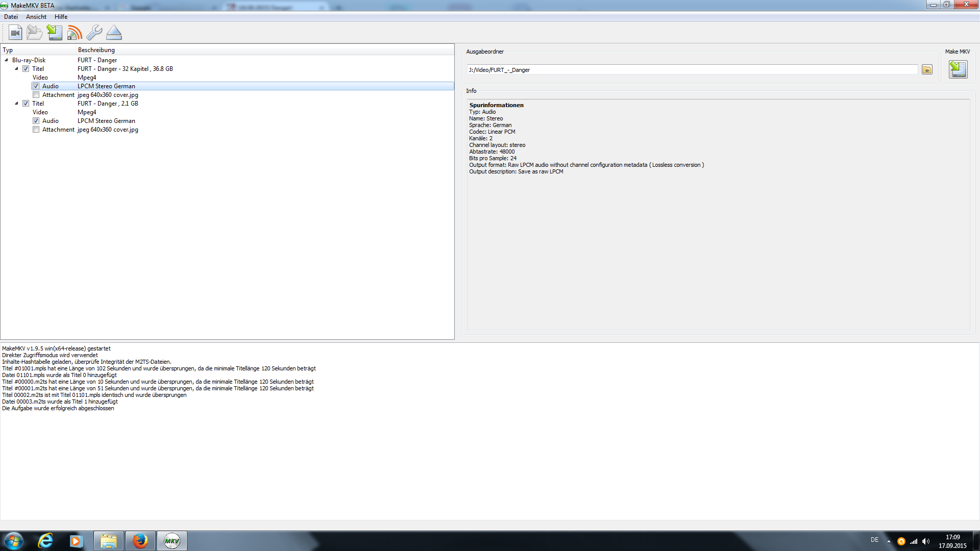Click the Typ column header
This screenshot has height=551, width=980.
[x=8, y=50]
